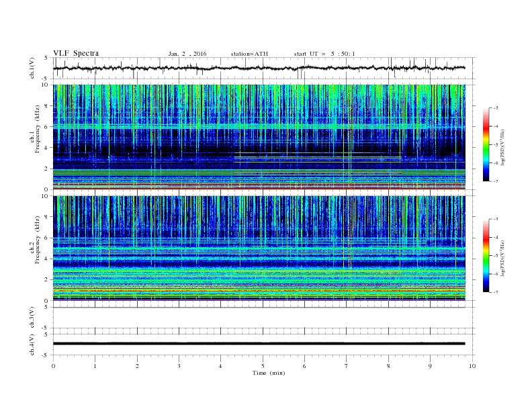Click the "10" kHz tick on ch.1 spectrogram
This screenshot has height=411, width=532.
pos(45,85)
